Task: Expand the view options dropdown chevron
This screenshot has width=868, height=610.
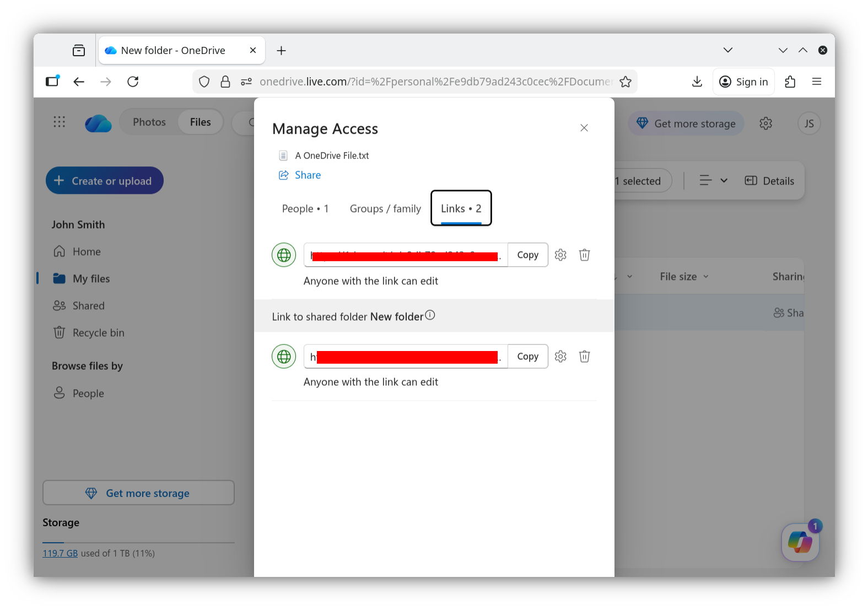Action: coord(724,181)
